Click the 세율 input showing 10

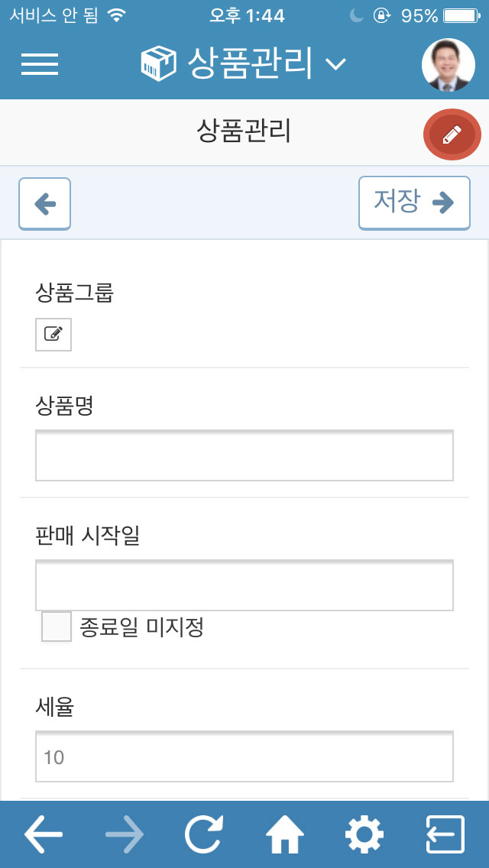click(x=244, y=757)
